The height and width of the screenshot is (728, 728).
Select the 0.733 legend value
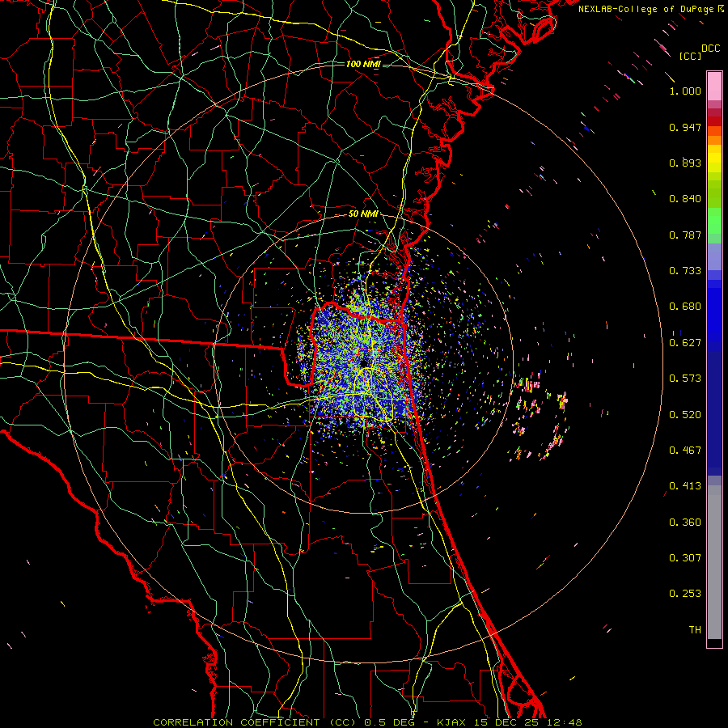tap(685, 271)
